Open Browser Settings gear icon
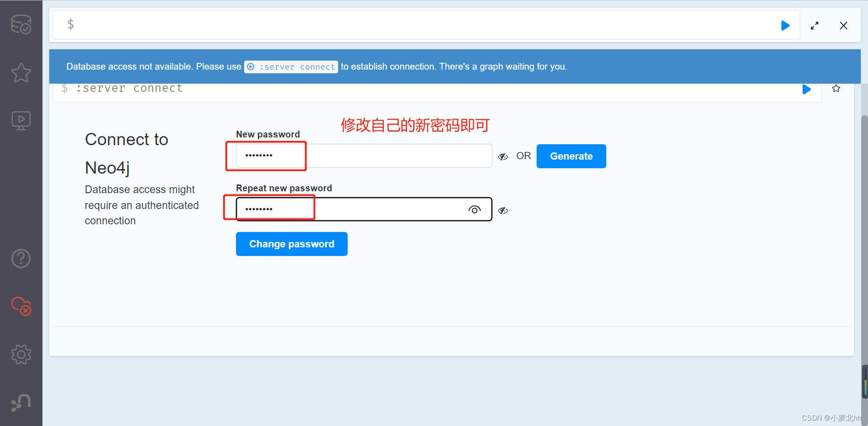This screenshot has height=426, width=868. click(x=21, y=354)
